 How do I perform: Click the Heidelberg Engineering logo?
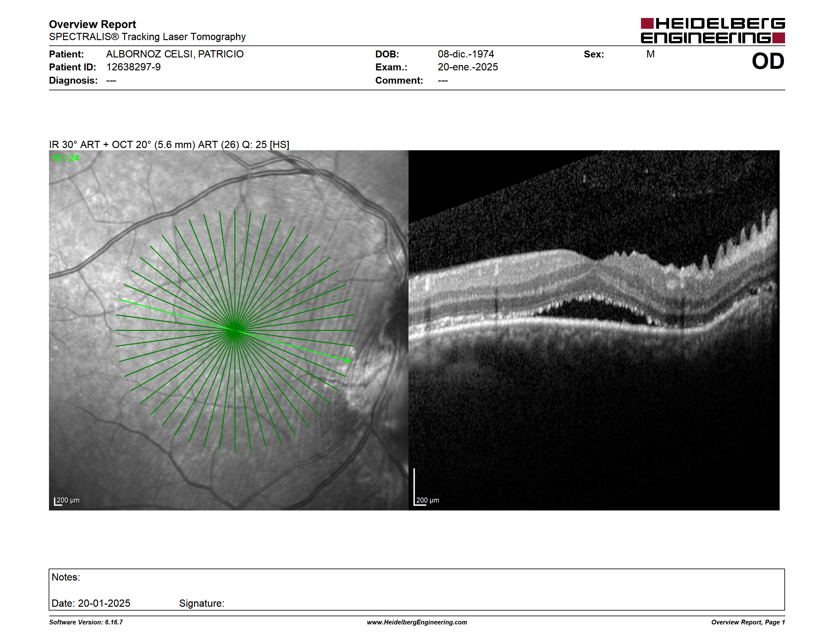[x=713, y=31]
